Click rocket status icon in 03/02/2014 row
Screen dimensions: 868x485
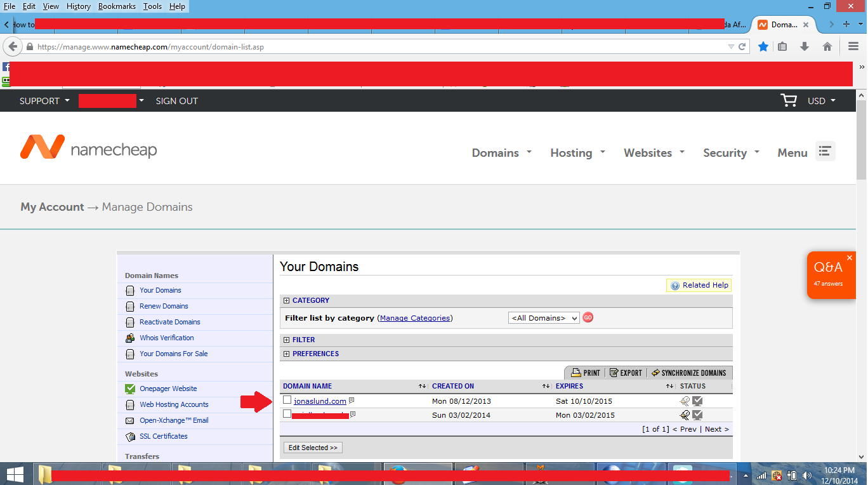685,415
